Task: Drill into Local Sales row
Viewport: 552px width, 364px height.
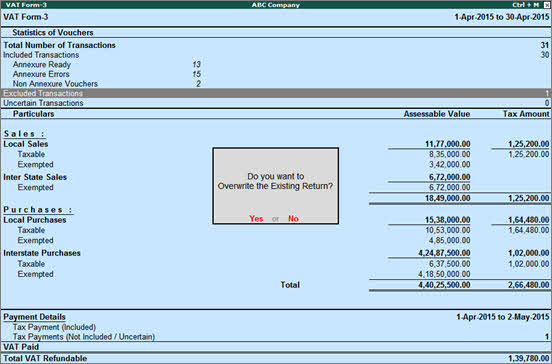Action: click(x=276, y=144)
